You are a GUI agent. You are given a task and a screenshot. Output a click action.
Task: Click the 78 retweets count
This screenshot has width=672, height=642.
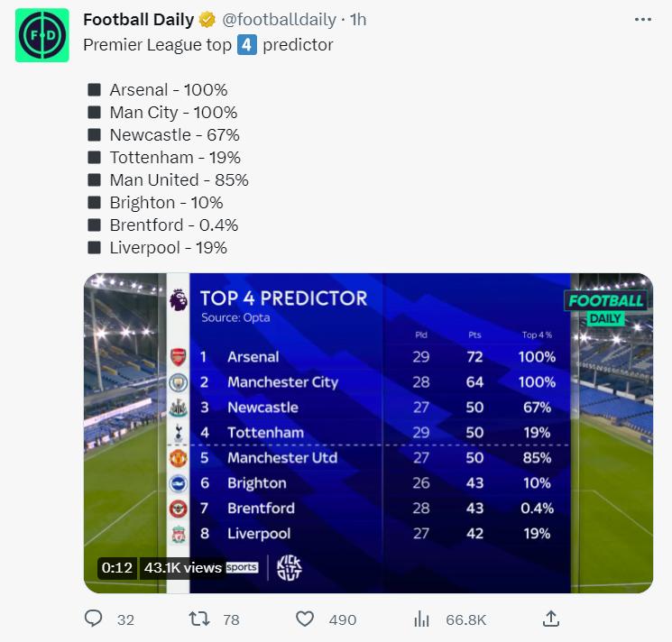(x=232, y=619)
